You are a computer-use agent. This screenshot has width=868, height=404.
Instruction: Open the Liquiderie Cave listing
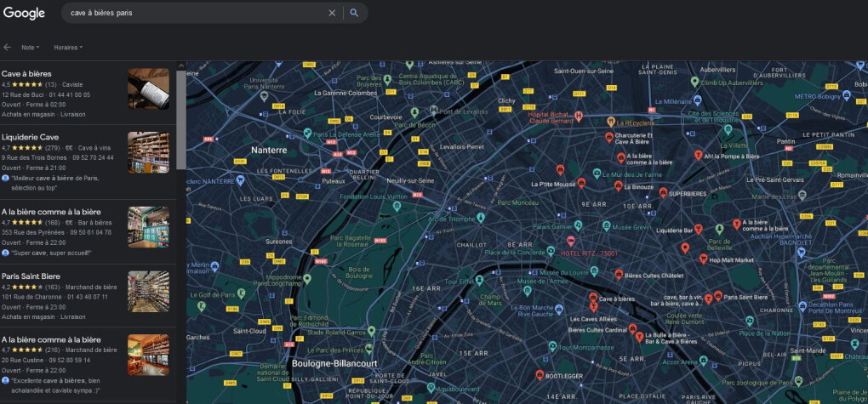[88, 162]
